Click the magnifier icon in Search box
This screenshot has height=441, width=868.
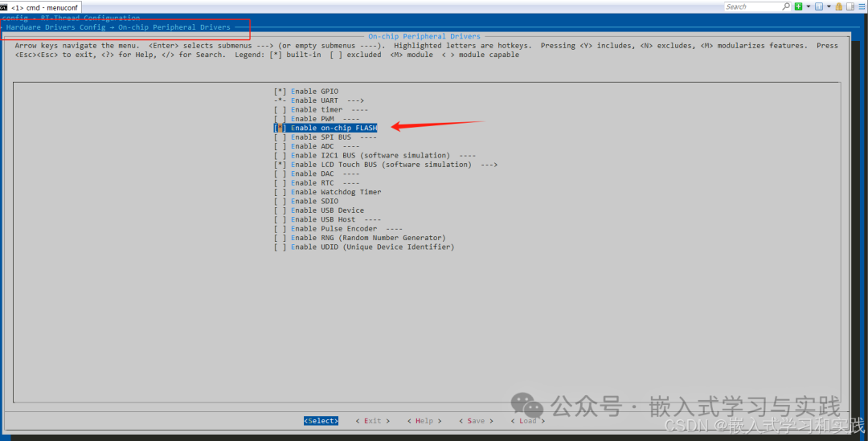[x=785, y=6]
